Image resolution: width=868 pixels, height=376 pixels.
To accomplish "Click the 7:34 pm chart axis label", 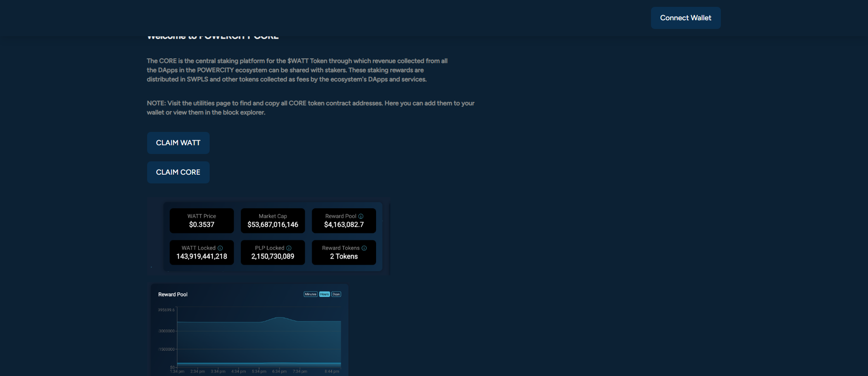I will [300, 371].
